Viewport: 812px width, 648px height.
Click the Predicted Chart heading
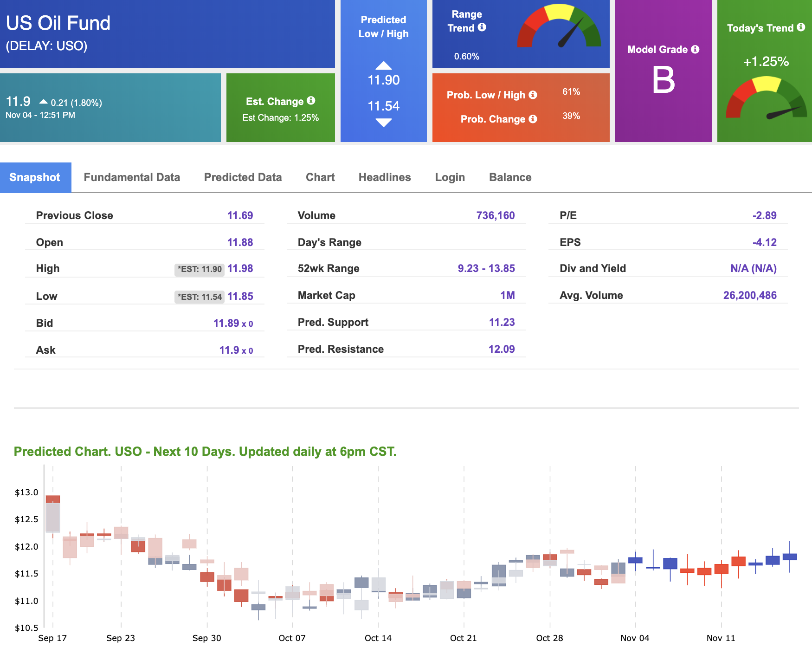205,452
